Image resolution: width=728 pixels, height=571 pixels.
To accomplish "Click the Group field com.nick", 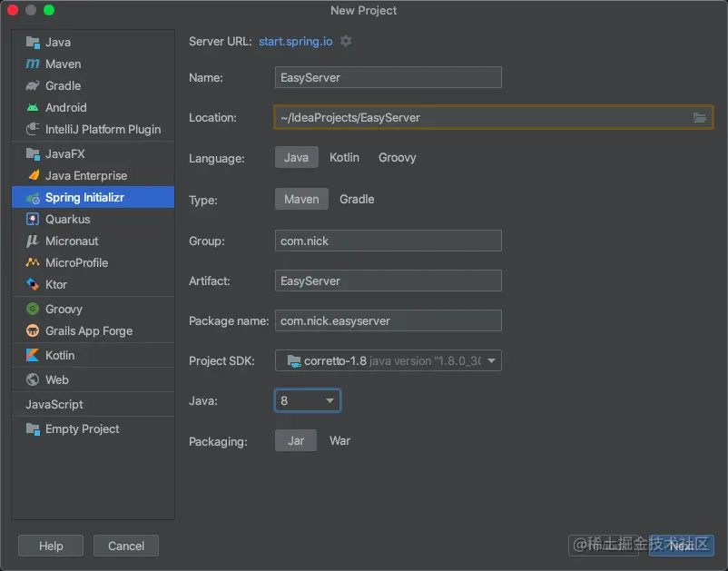I will (x=389, y=241).
